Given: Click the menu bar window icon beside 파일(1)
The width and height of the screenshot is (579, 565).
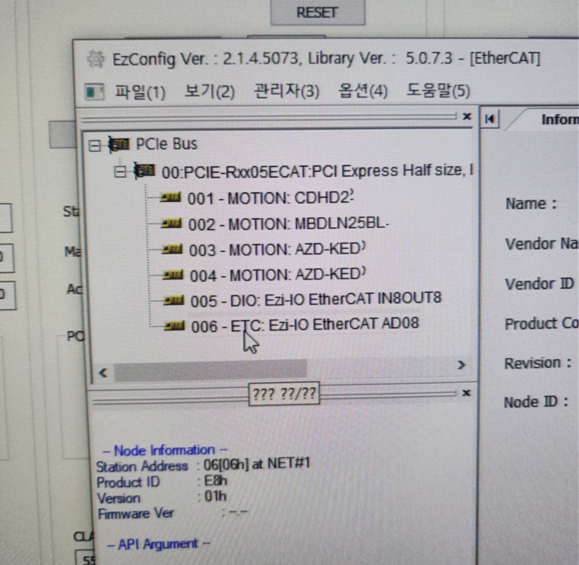Looking at the screenshot, I should click(x=95, y=92).
